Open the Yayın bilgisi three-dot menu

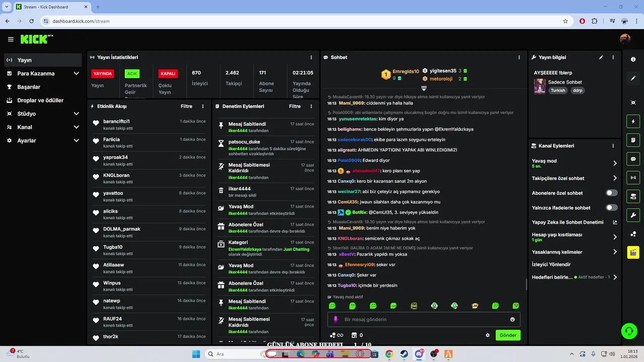point(613,57)
